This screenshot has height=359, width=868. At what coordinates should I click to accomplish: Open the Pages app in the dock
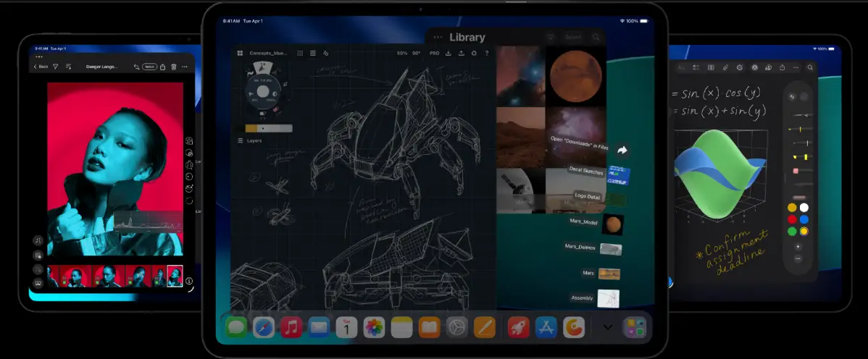485,327
